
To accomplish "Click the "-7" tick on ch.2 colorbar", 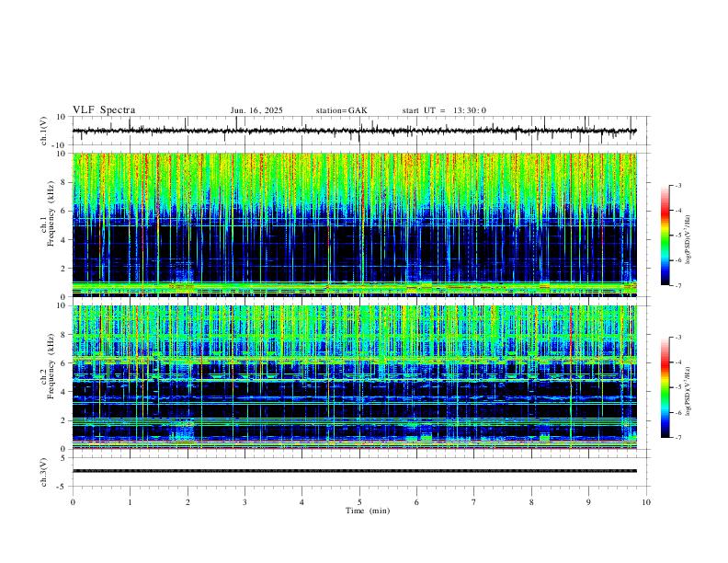I will coord(677,438).
